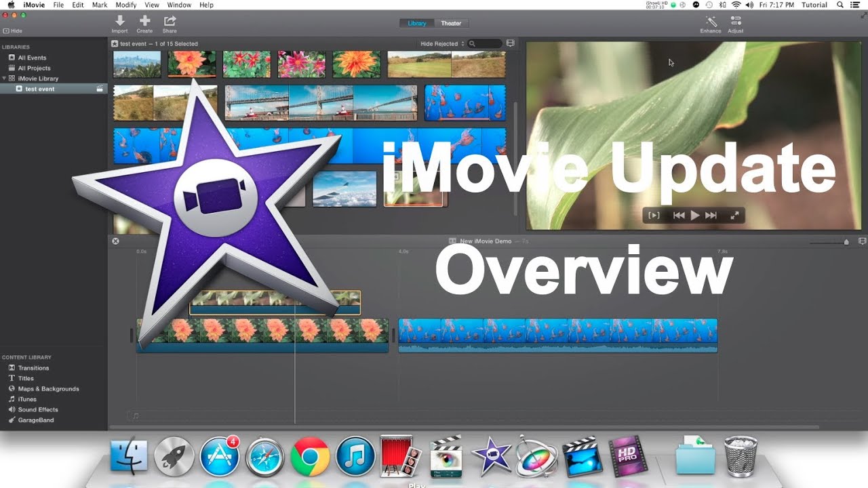The height and width of the screenshot is (488, 868).
Task: Click the skip-to-previous button in viewer
Action: (x=679, y=216)
